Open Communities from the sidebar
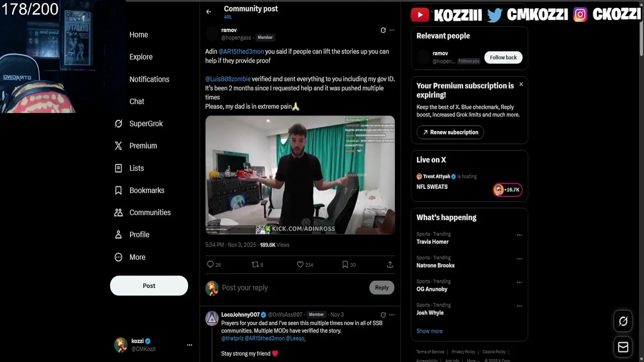 tap(150, 212)
